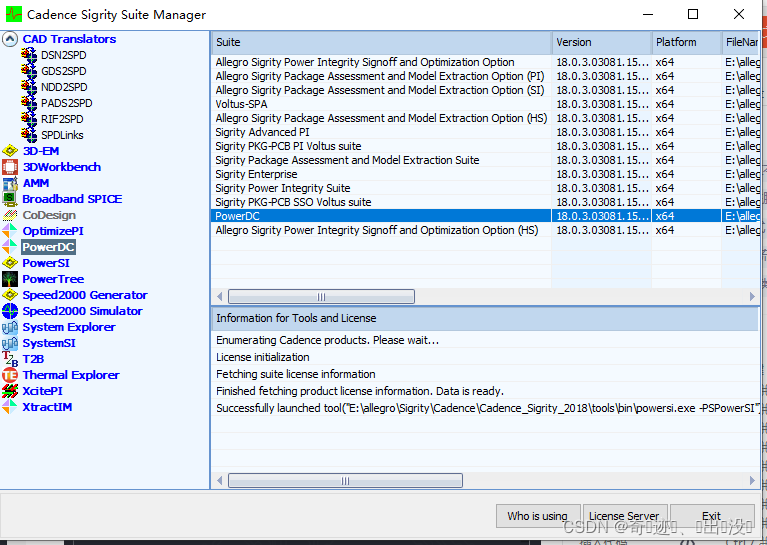Click the T2B icon
The width and height of the screenshot is (767, 545).
coord(10,359)
